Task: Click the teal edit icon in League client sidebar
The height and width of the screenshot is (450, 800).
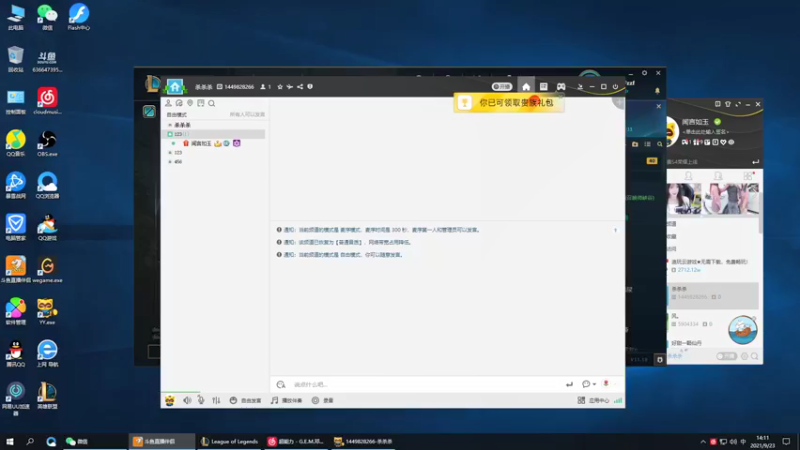Action: point(149,111)
